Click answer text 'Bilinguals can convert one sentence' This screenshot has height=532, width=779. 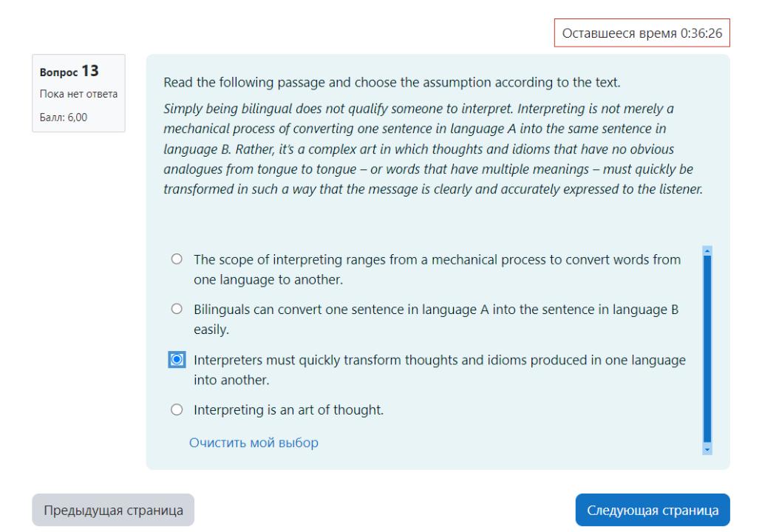point(436,319)
